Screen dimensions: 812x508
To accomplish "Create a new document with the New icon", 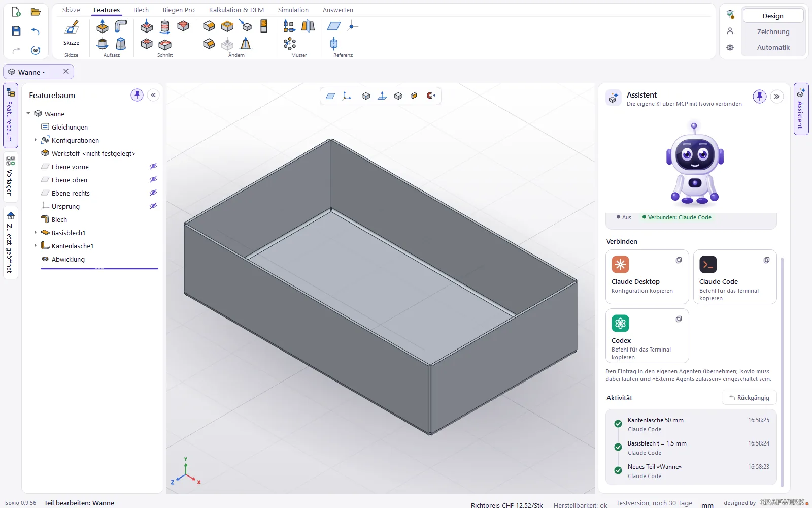I will [16, 12].
